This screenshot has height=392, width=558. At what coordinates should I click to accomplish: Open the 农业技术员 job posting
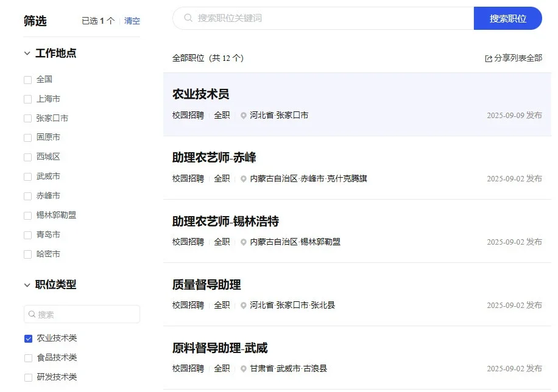pyautogui.click(x=200, y=94)
